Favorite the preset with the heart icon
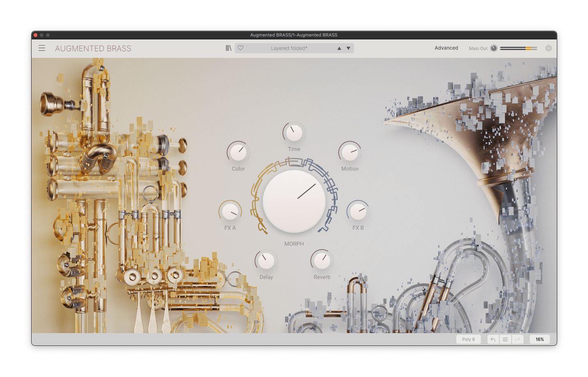Screen dimensions: 588x377 240,48
